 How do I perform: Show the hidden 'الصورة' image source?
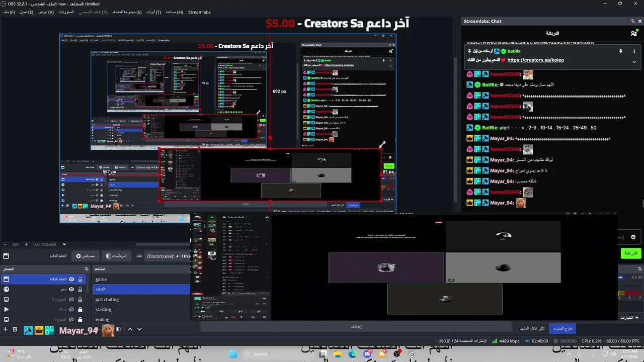pos(71,319)
